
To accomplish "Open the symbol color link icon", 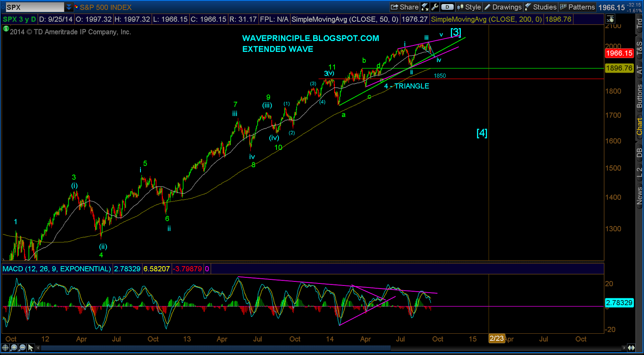I will [x=76, y=7].
